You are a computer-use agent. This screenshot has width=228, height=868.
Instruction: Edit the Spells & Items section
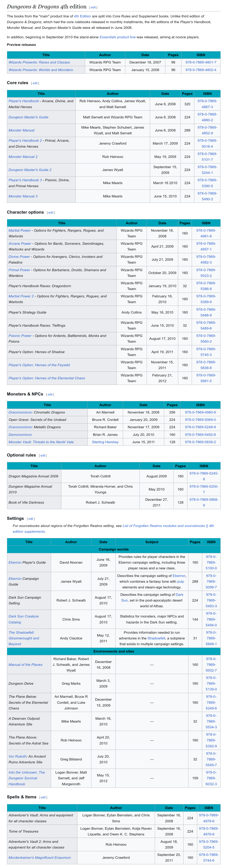coord(43,797)
